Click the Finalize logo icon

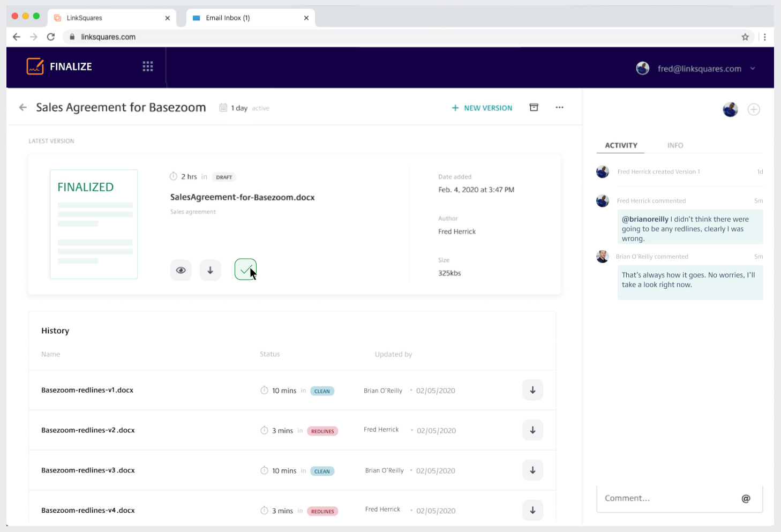coord(35,66)
